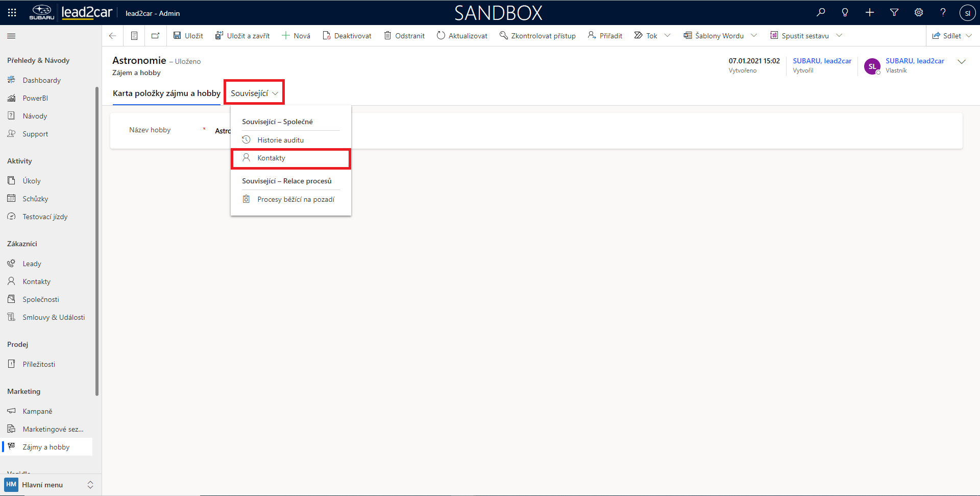Open the lightbulb assistant icon
Screen dimensions: 980x496
845,13
